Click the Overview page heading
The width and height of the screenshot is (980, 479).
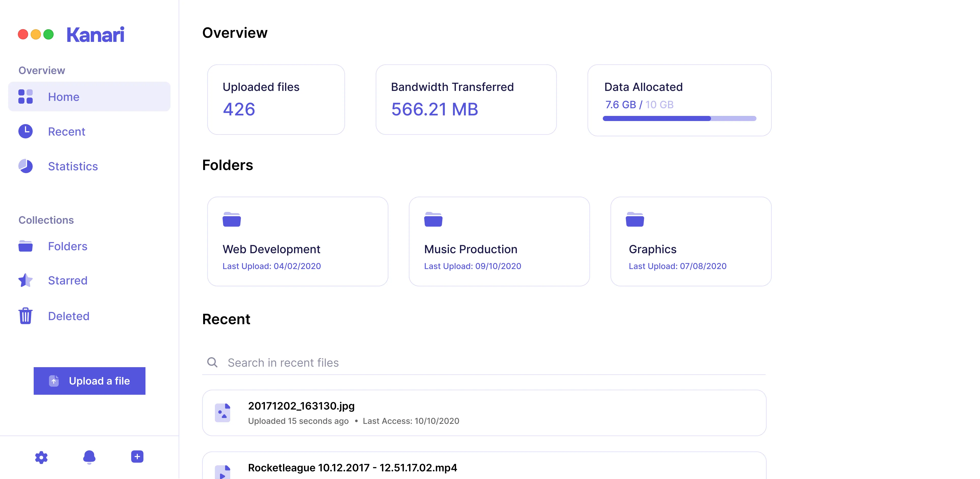click(235, 33)
